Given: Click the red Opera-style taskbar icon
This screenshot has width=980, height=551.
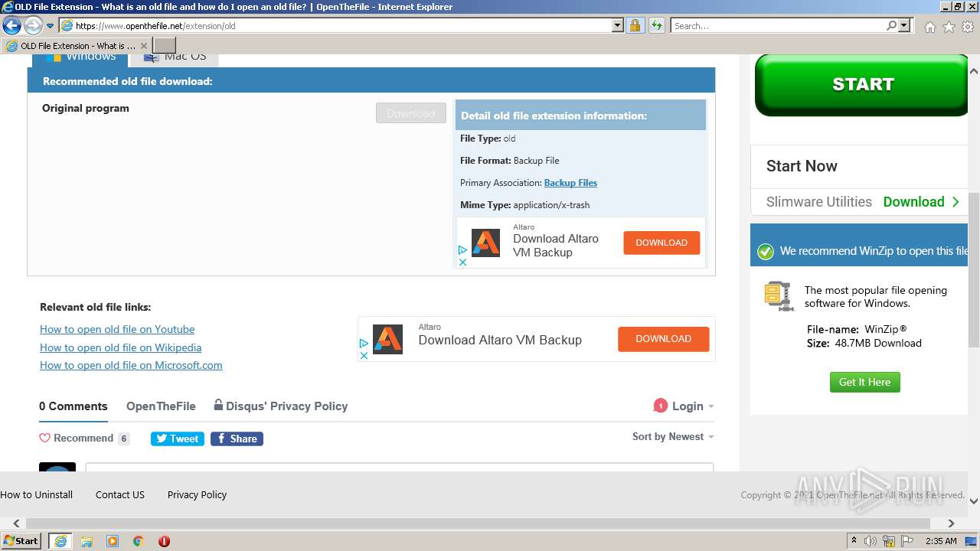Looking at the screenshot, I should click(164, 541).
